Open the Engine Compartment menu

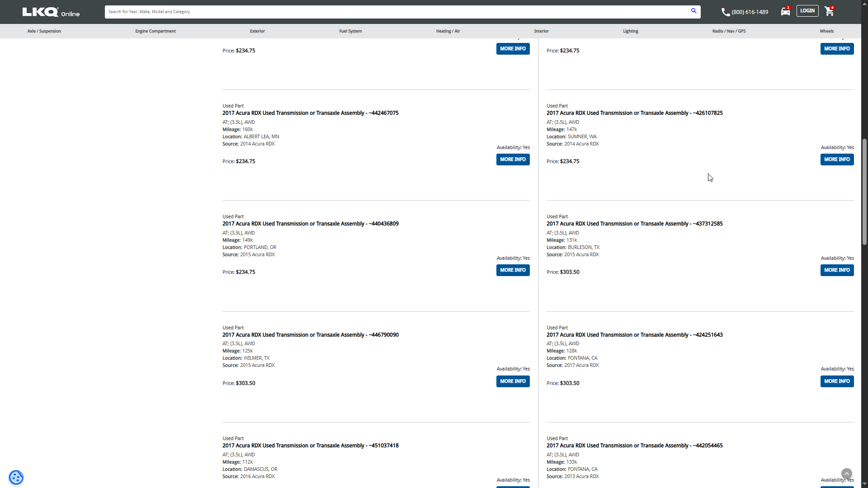coord(156,31)
